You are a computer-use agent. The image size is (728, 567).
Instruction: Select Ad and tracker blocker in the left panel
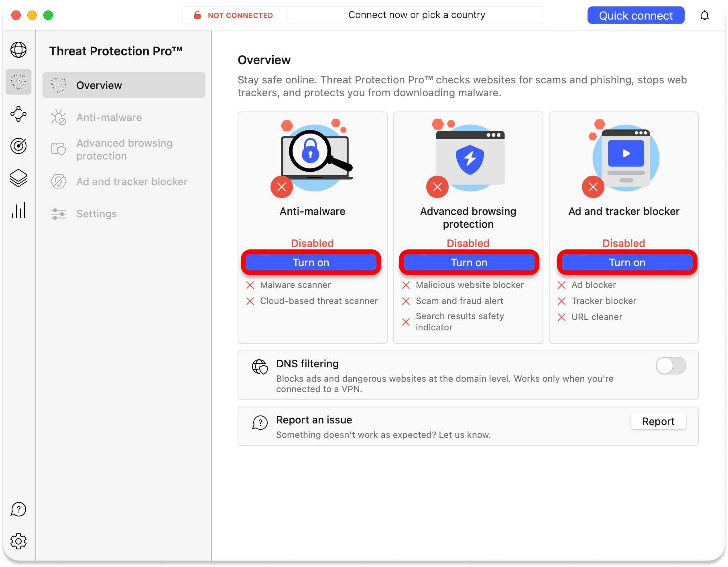tap(132, 181)
